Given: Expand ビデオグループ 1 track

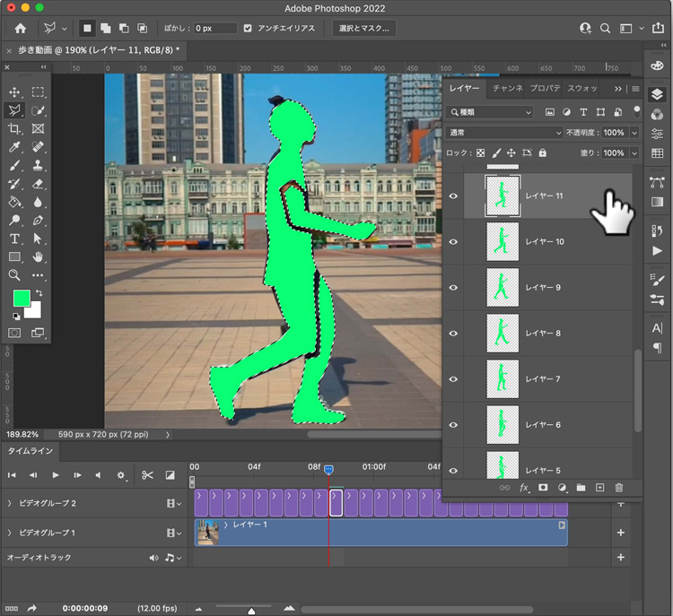Looking at the screenshot, I should 10,533.
